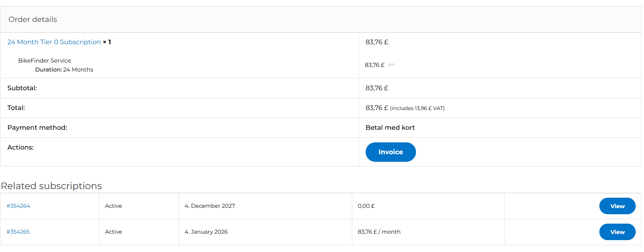Click the "Payment method:" label

click(37, 128)
